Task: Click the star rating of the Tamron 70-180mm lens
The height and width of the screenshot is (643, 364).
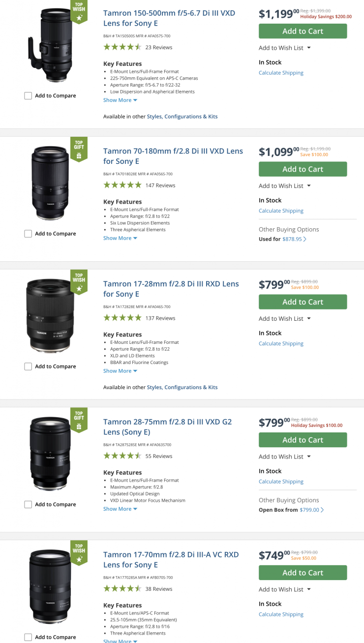Action: [122, 185]
